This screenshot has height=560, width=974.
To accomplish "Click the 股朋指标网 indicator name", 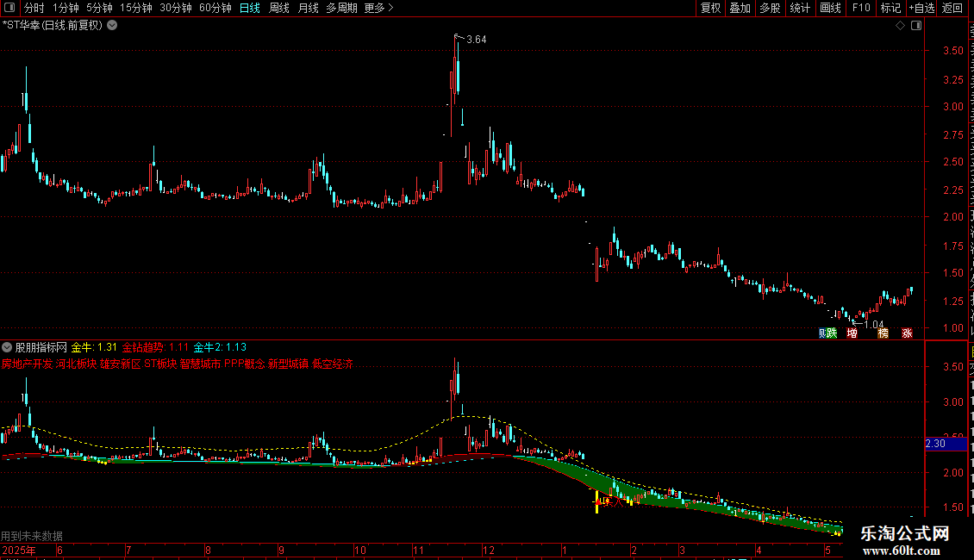I will [x=41, y=347].
